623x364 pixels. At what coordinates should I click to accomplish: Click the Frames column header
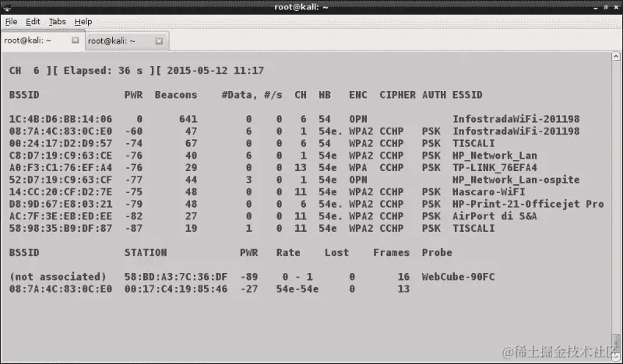click(x=392, y=253)
